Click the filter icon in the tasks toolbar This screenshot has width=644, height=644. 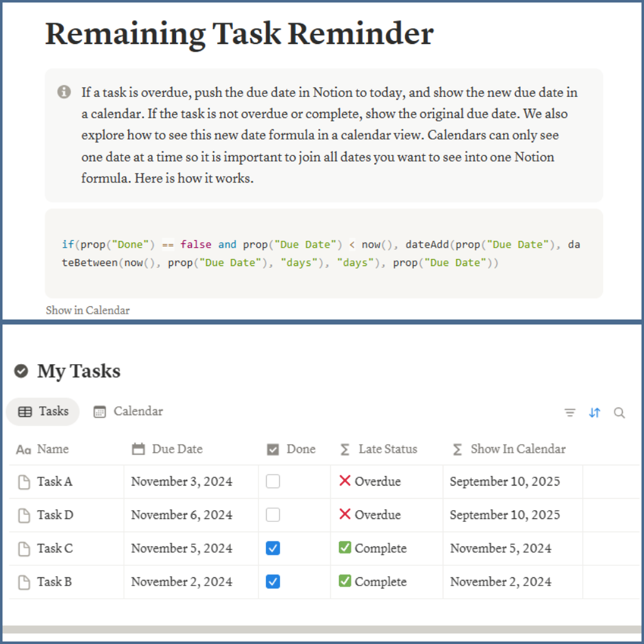coord(570,413)
